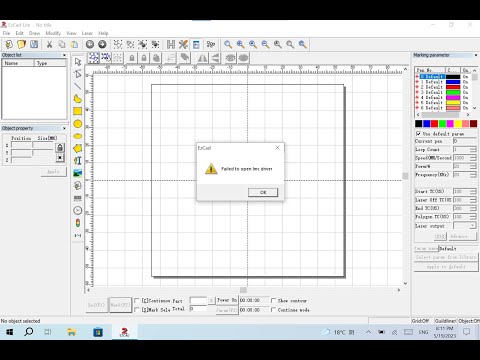Click the Laser Off TC spinner arrows

pos(473,200)
